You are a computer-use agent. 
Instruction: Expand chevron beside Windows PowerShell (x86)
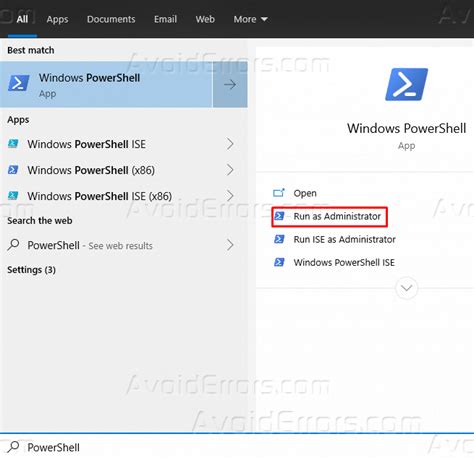(x=230, y=170)
